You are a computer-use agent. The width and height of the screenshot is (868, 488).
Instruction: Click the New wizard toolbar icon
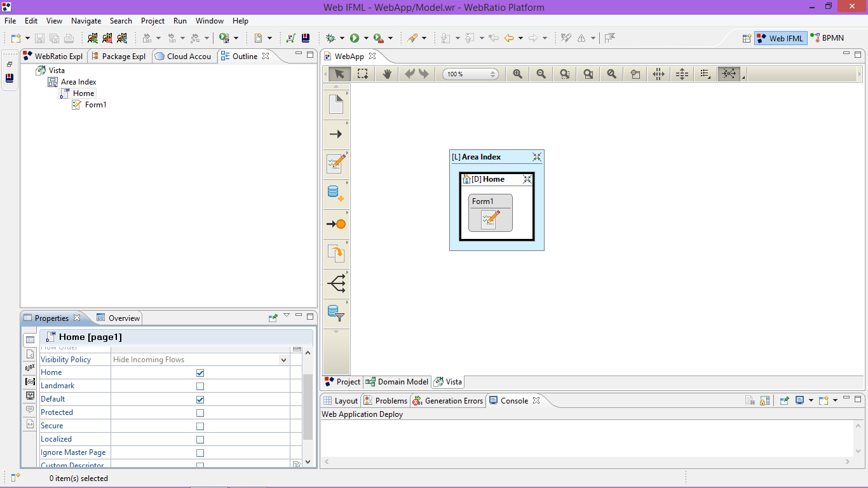click(16, 38)
